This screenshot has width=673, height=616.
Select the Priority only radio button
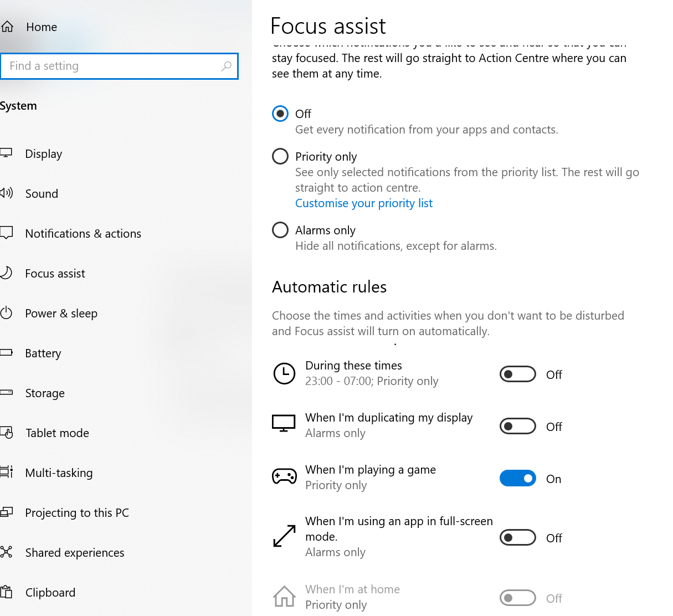point(280,156)
